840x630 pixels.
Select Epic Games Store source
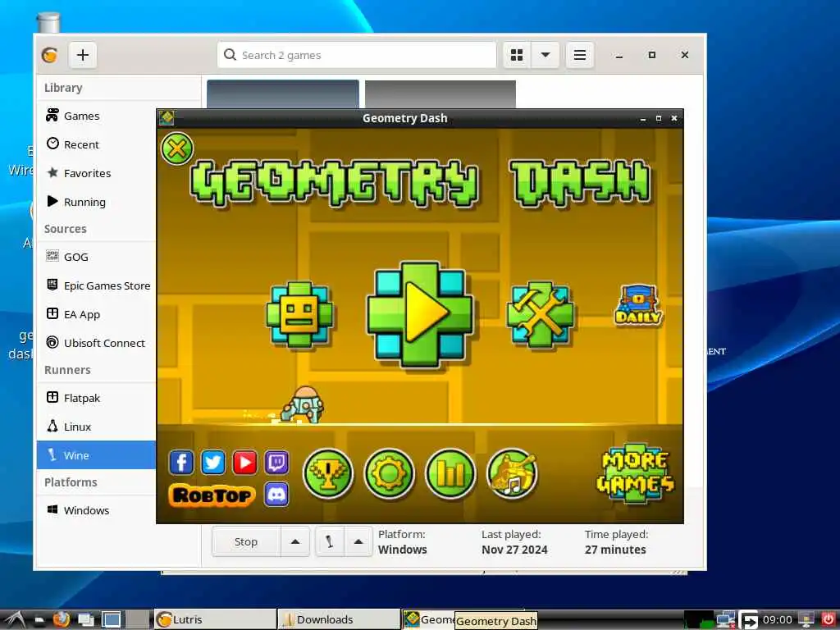point(97,285)
